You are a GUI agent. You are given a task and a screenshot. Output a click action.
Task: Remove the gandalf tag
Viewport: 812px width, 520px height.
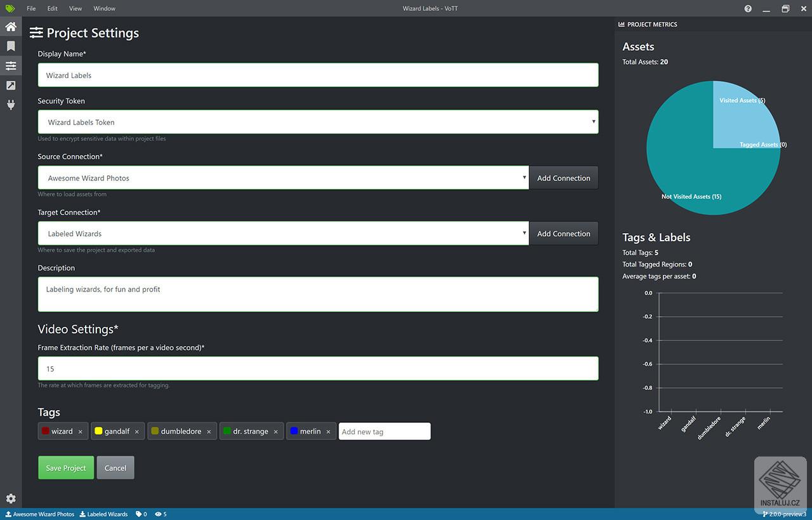[x=137, y=432]
